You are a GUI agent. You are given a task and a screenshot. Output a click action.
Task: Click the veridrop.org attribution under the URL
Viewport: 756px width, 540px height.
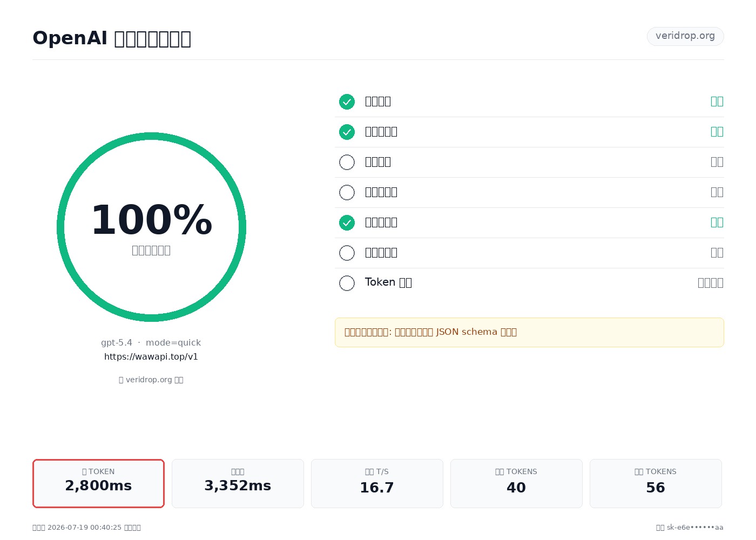[x=151, y=380]
